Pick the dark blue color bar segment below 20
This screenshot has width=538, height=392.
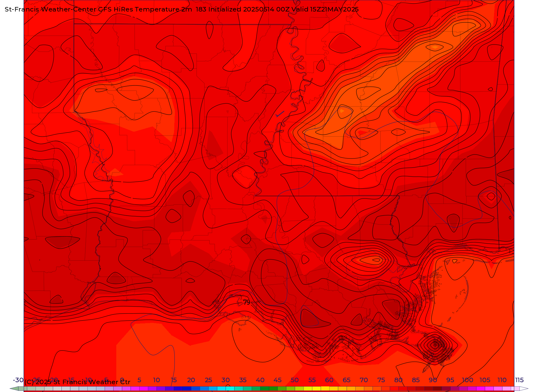pyautogui.click(x=187, y=389)
